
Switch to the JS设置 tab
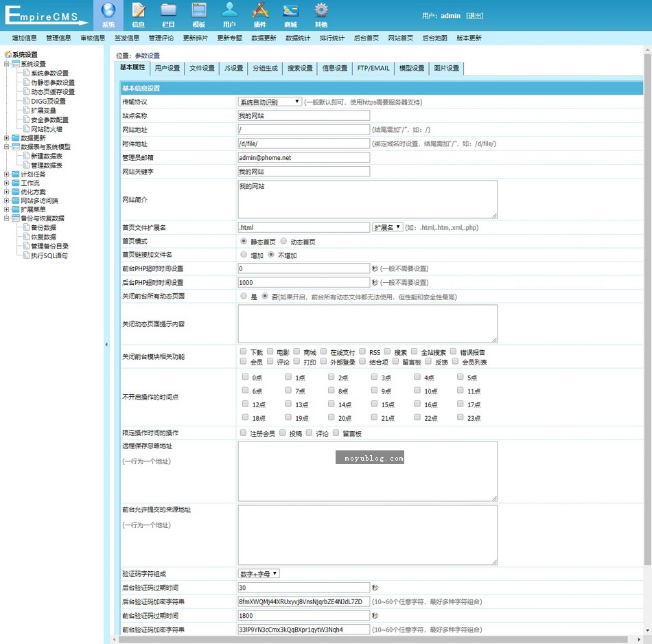(x=233, y=68)
